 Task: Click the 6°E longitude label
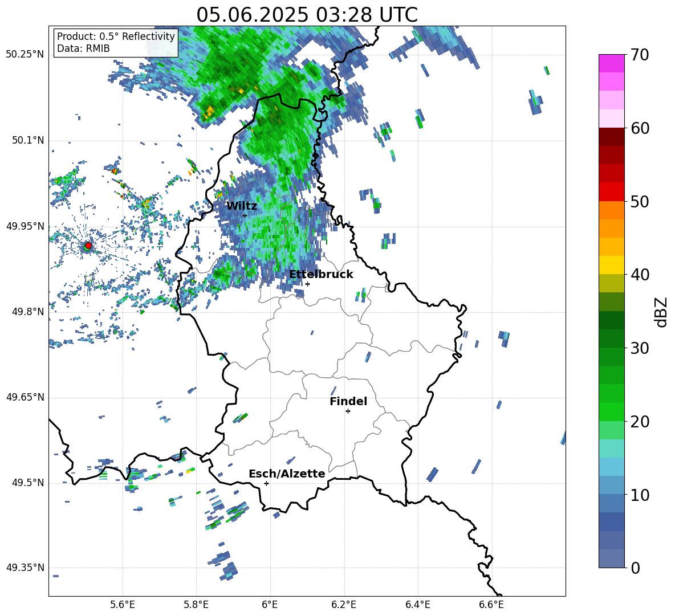[x=270, y=605]
